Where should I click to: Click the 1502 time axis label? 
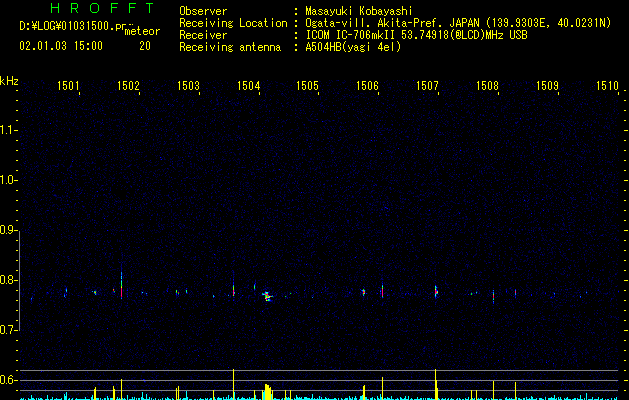128,85
